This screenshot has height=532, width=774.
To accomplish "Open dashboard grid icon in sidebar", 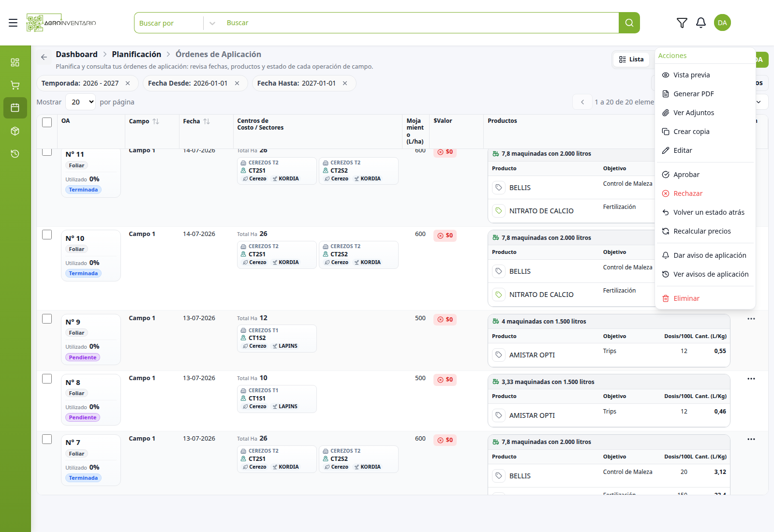I will click(15, 62).
